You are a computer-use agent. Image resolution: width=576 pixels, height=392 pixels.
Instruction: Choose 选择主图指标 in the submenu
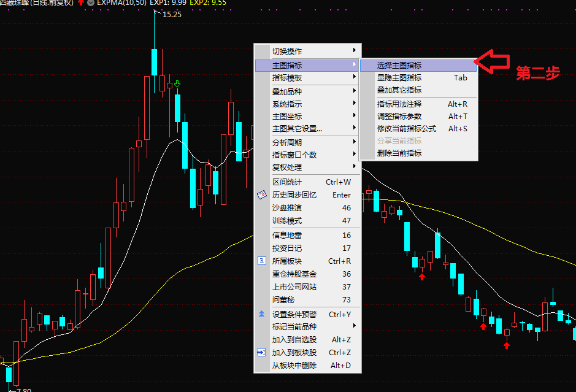click(418, 66)
